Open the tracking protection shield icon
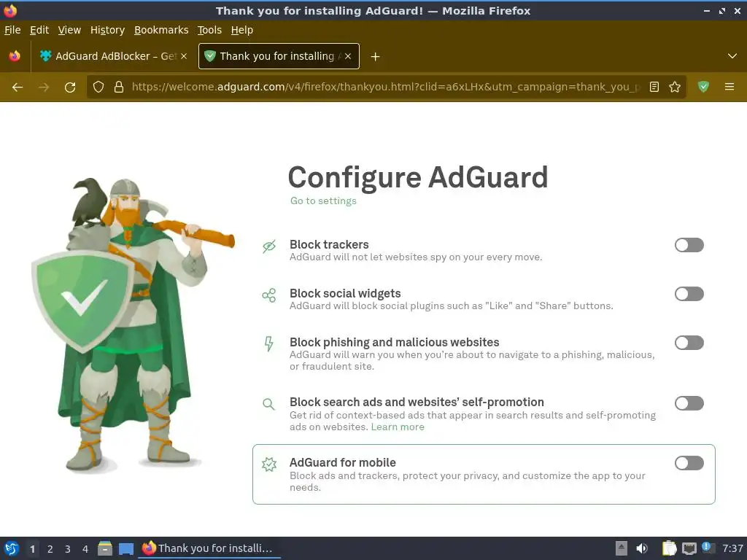This screenshot has width=747, height=560. [x=98, y=87]
